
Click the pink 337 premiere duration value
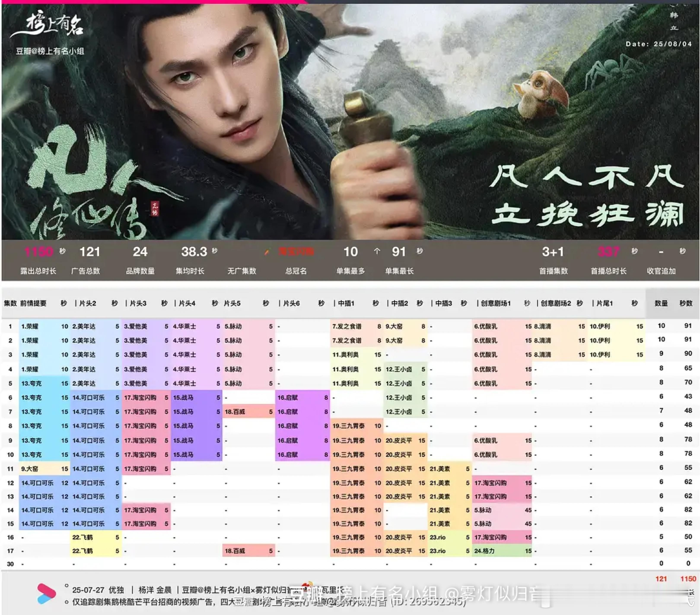[609, 252]
